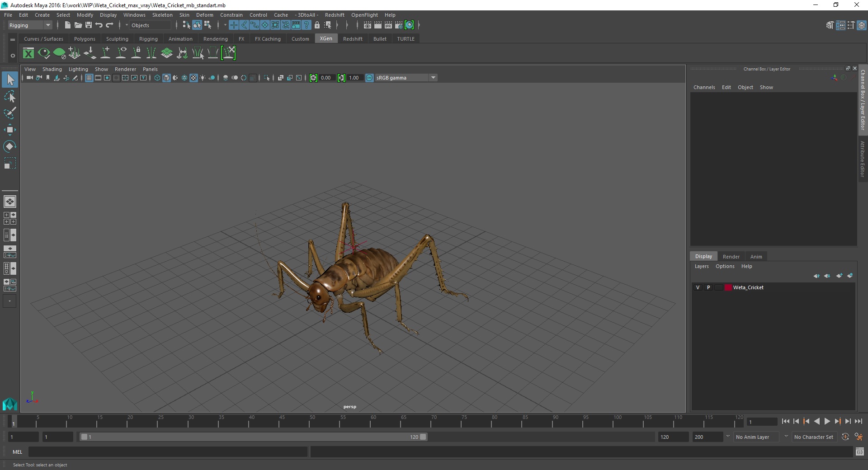Open sRGB gamma view transform dropdown
Viewport: 868px width, 470px height.
[x=406, y=78]
